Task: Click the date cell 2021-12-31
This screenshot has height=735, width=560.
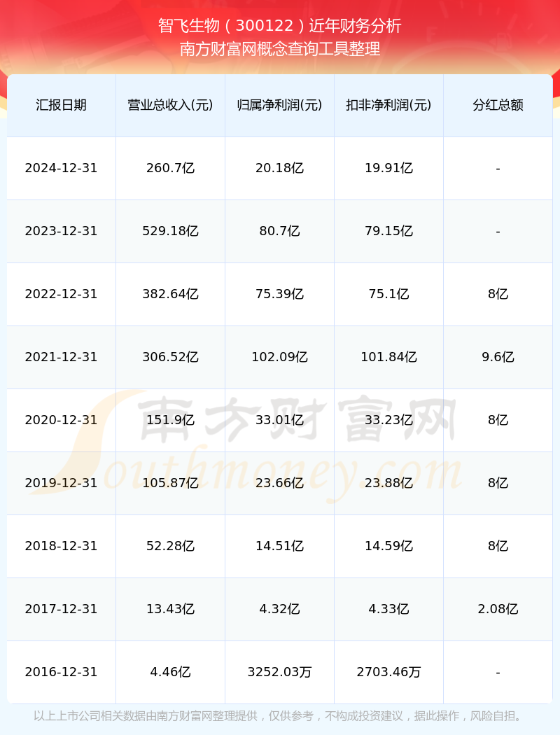Action: click(x=62, y=357)
